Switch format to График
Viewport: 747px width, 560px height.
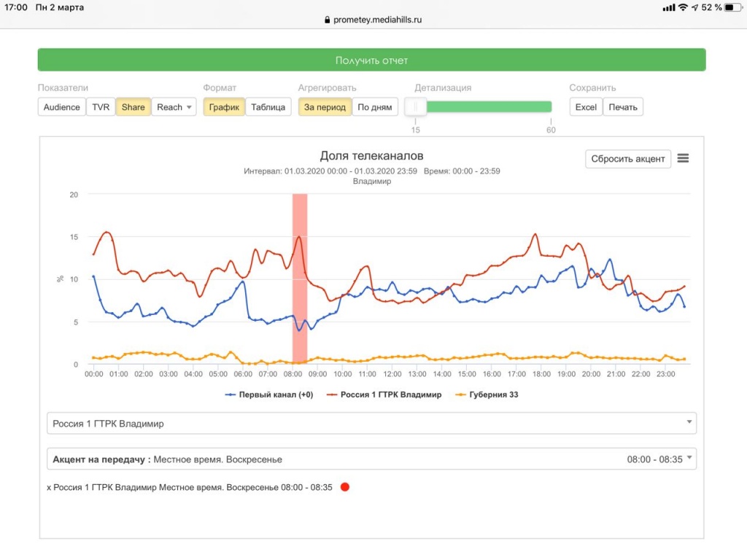[x=224, y=107]
